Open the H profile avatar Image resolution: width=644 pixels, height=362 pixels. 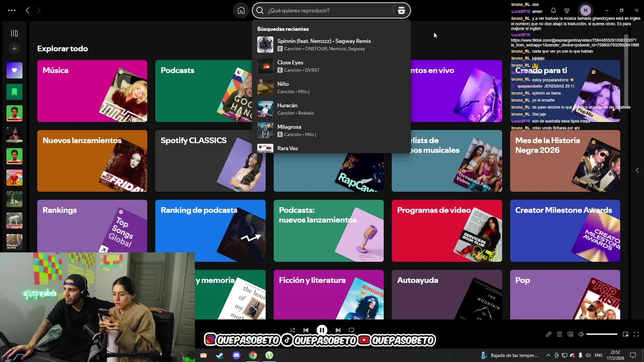point(585,10)
